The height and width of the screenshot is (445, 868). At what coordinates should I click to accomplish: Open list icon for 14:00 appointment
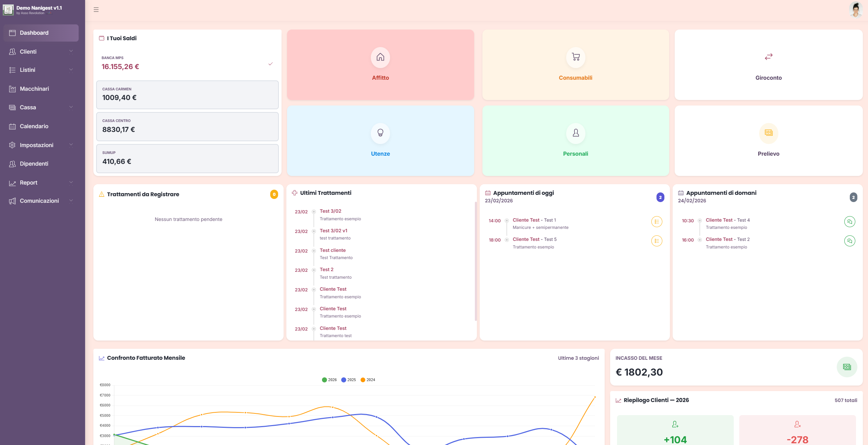(x=656, y=222)
